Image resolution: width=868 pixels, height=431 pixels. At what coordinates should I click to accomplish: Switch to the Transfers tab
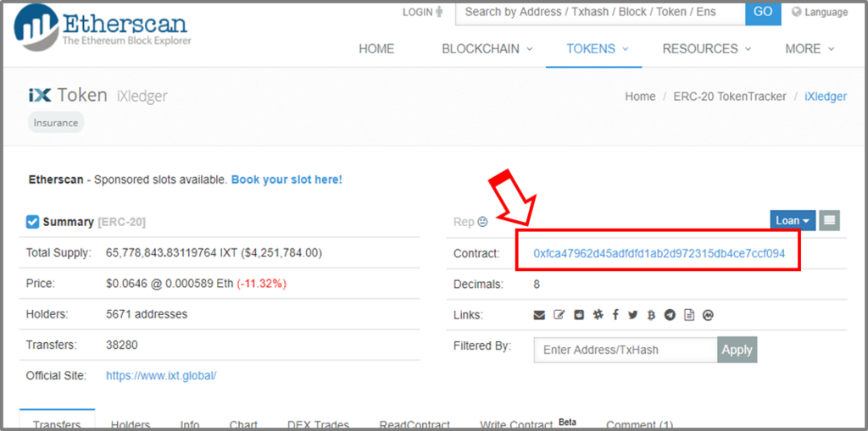point(57,424)
